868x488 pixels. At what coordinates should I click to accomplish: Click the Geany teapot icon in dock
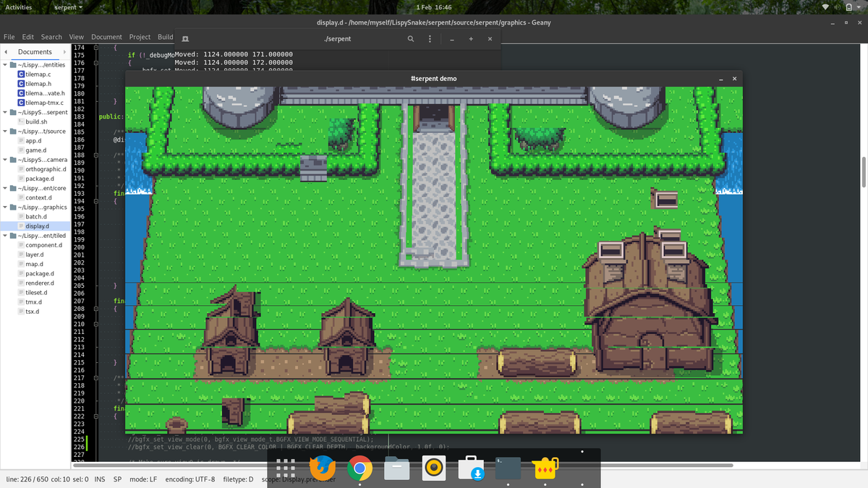tap(546, 469)
